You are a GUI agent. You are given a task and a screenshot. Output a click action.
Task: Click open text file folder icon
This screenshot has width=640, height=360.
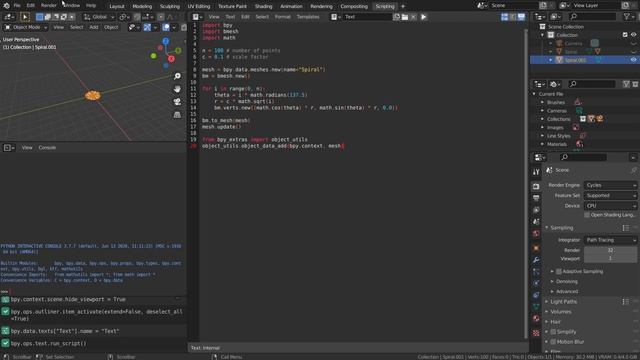pos(405,17)
